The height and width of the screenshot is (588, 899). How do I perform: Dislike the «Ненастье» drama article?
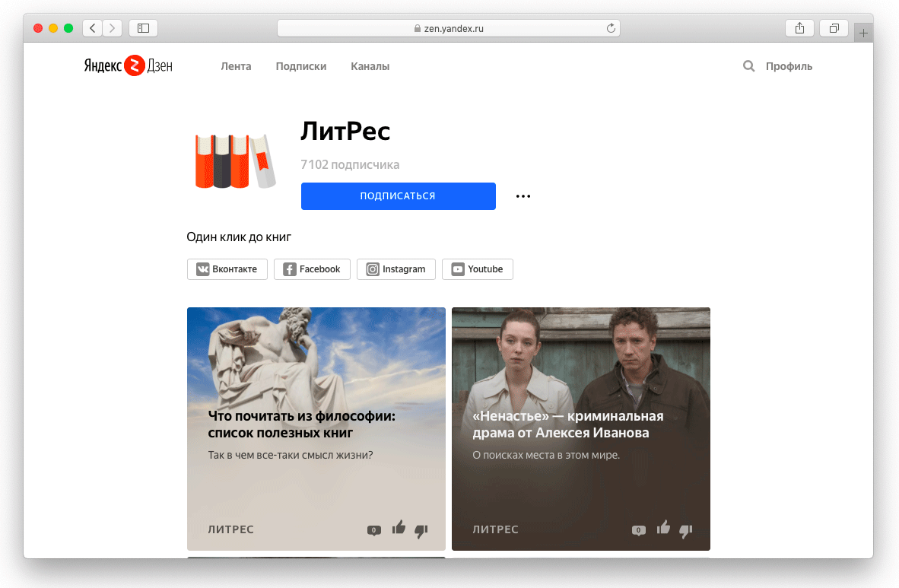(x=686, y=531)
